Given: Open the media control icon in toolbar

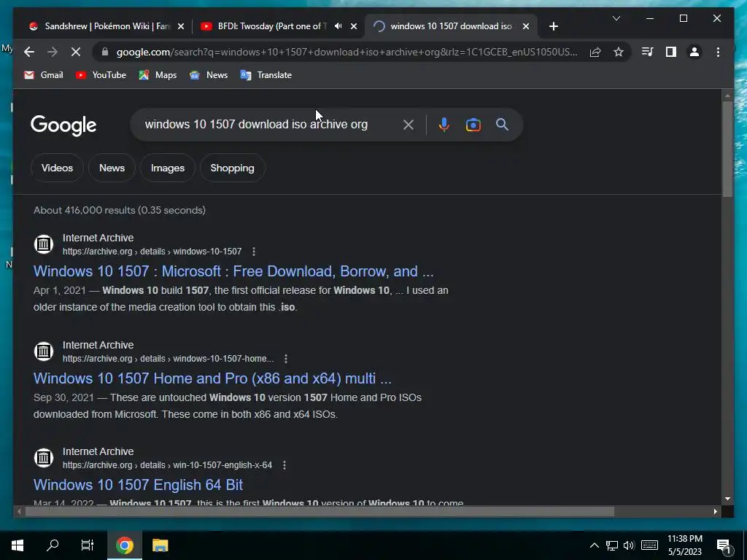Looking at the screenshot, I should (647, 52).
